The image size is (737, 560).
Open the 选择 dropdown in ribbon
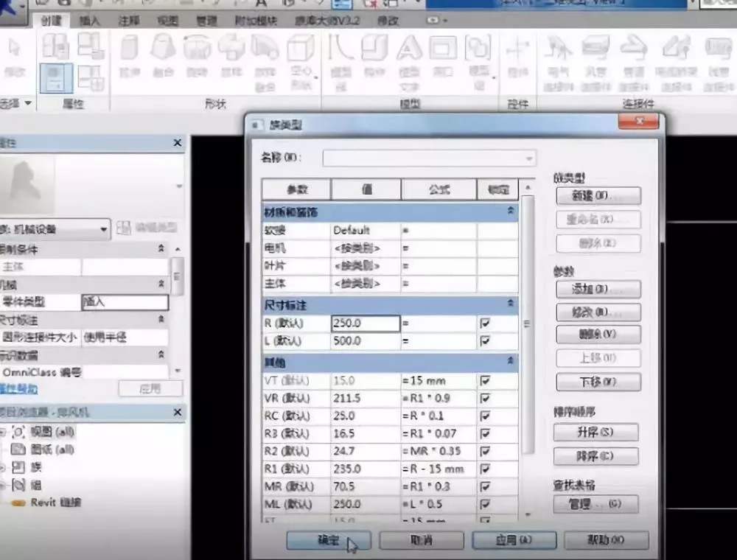click(x=16, y=103)
